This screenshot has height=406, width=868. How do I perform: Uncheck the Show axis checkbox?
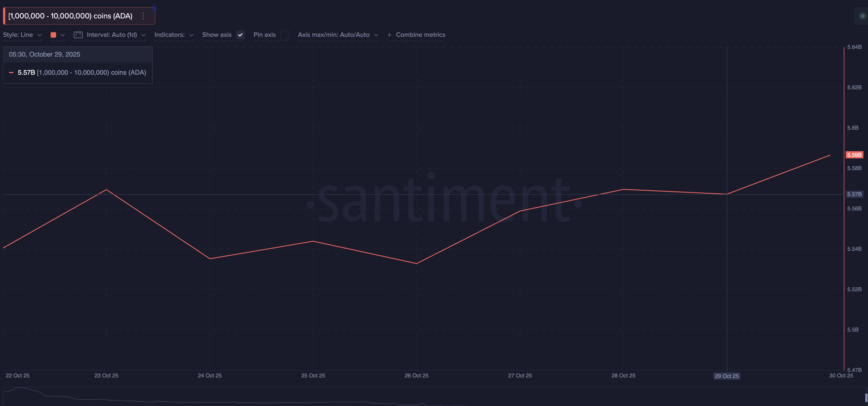(240, 35)
